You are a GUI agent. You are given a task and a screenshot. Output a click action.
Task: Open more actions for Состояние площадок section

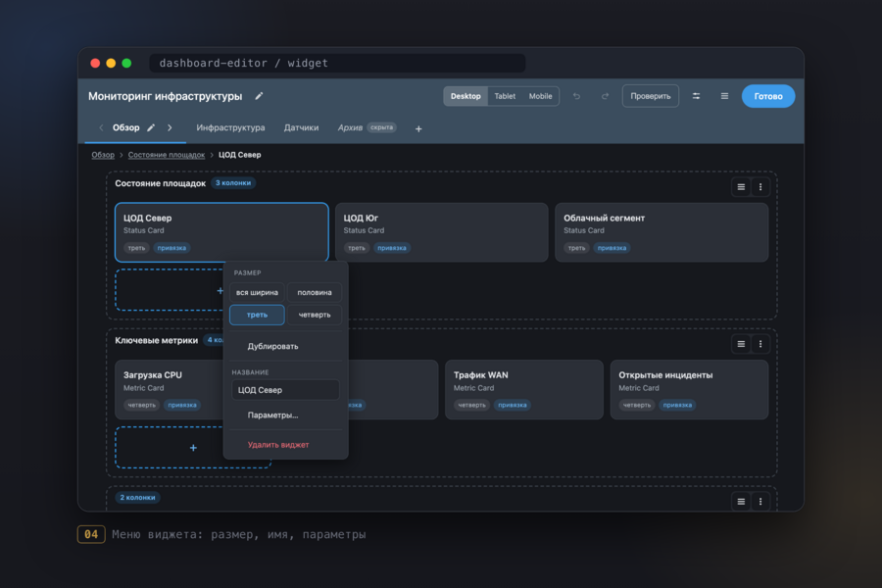pyautogui.click(x=760, y=187)
